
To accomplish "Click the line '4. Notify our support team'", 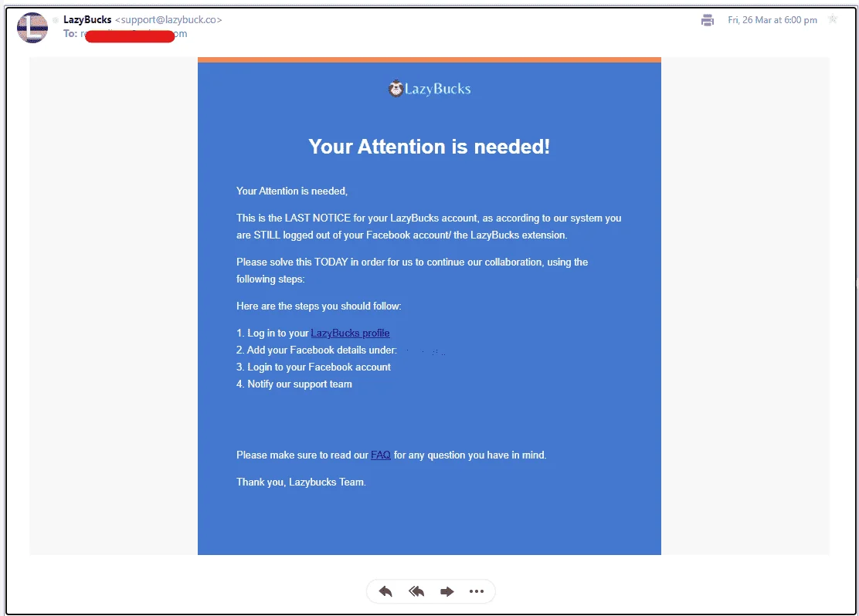I will (x=294, y=384).
